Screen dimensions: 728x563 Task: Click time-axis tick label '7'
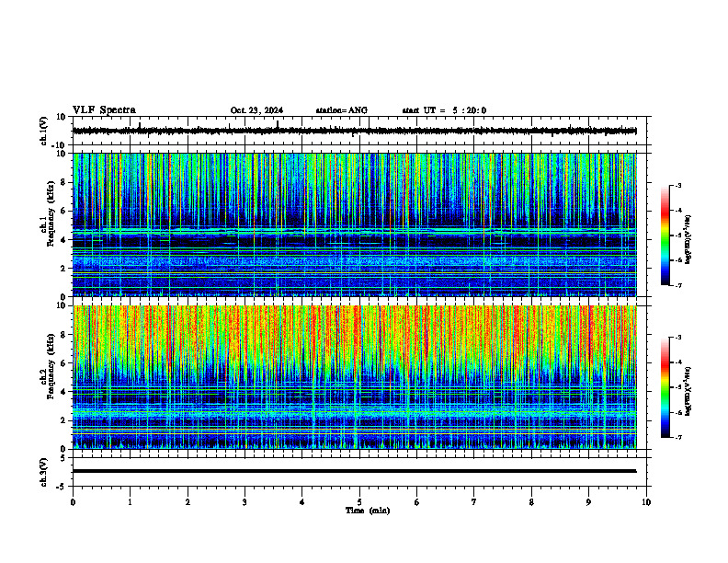tap(474, 502)
